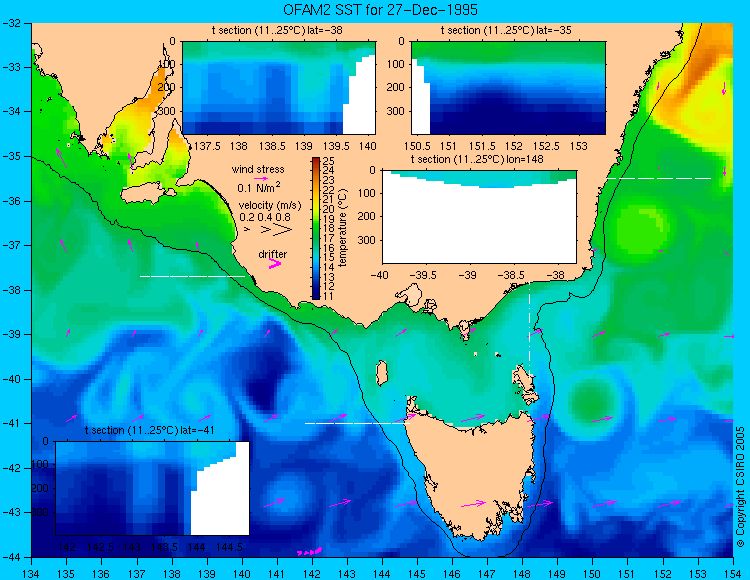Click '139.5' on the lat=-38 inset axis
This screenshot has height=580, width=750.
pyautogui.click(x=336, y=146)
